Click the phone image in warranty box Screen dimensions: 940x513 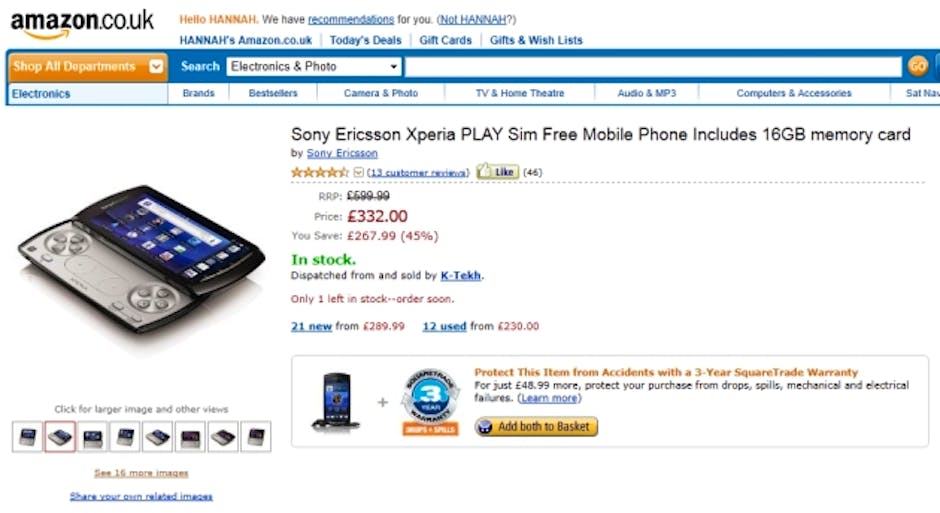coord(335,401)
